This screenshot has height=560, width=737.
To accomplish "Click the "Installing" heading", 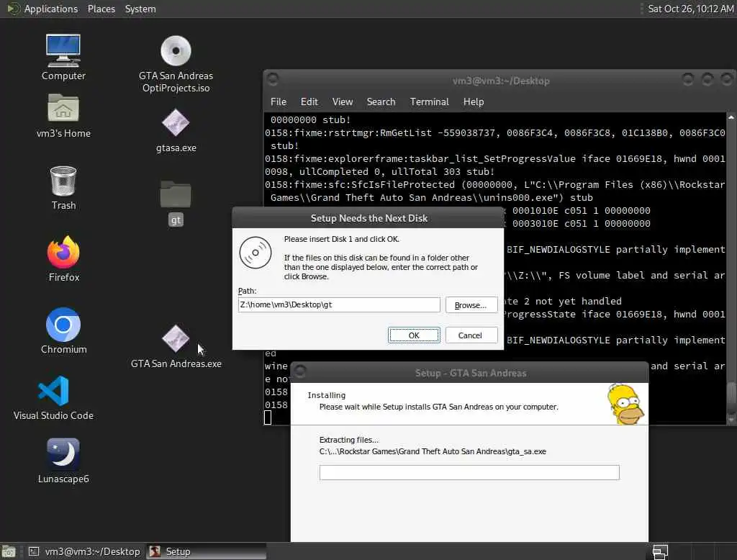I will 326,395.
